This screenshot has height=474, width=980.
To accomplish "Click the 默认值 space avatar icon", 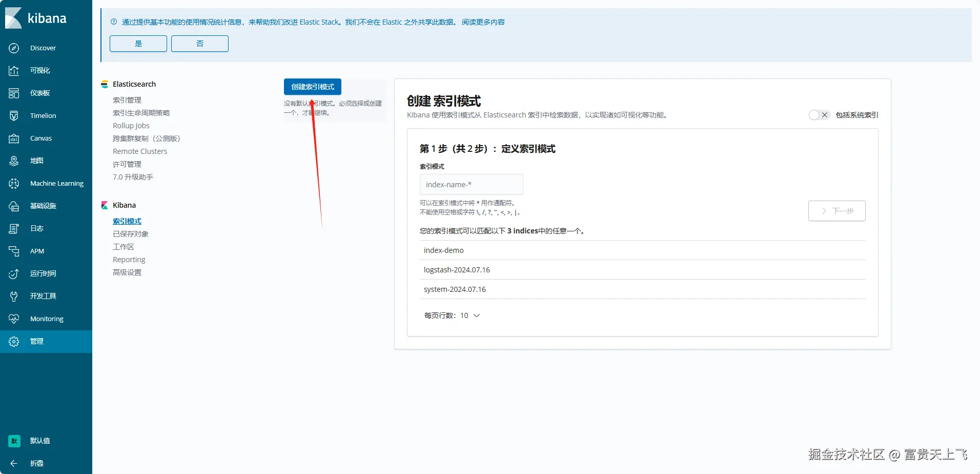I will pyautogui.click(x=14, y=441).
